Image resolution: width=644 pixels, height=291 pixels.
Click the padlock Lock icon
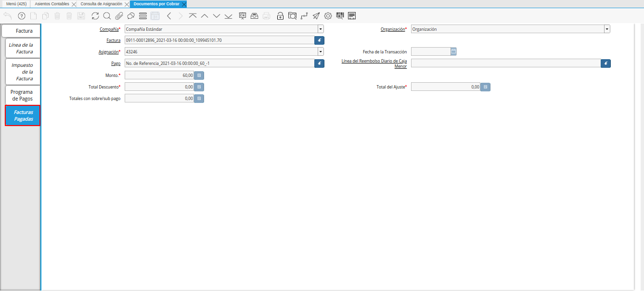[280, 16]
